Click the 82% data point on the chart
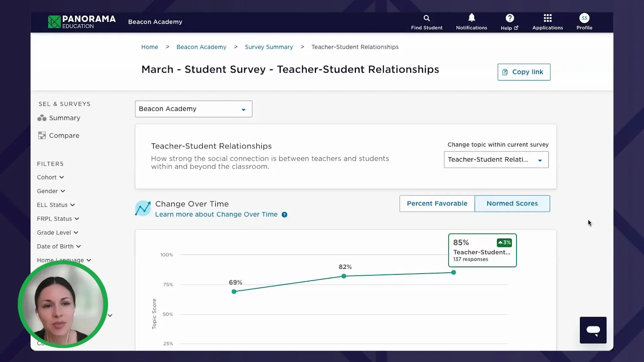644x362 pixels. click(344, 276)
